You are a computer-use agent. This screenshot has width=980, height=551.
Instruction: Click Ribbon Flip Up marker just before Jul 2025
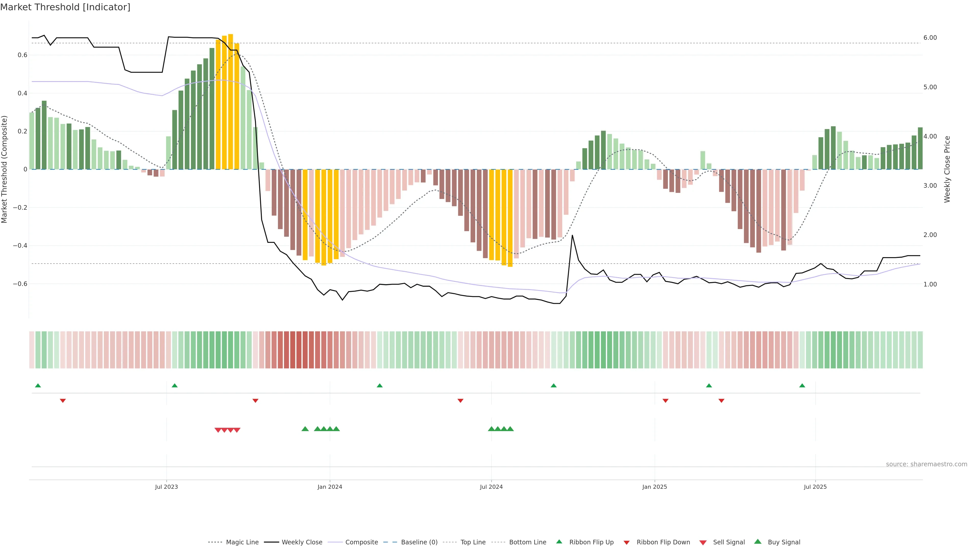pyautogui.click(x=802, y=386)
